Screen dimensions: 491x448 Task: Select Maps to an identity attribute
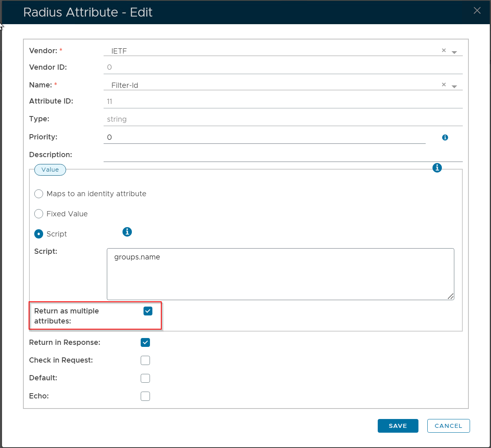click(39, 194)
